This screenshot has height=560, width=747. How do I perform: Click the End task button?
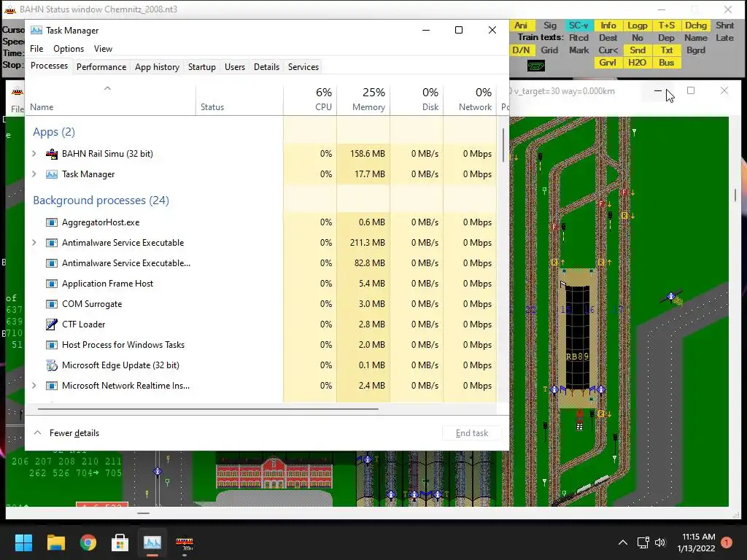pyautogui.click(x=472, y=433)
